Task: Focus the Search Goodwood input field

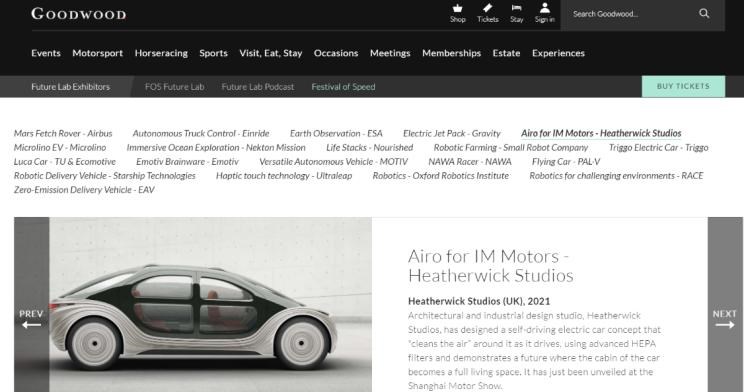Action: coord(631,14)
